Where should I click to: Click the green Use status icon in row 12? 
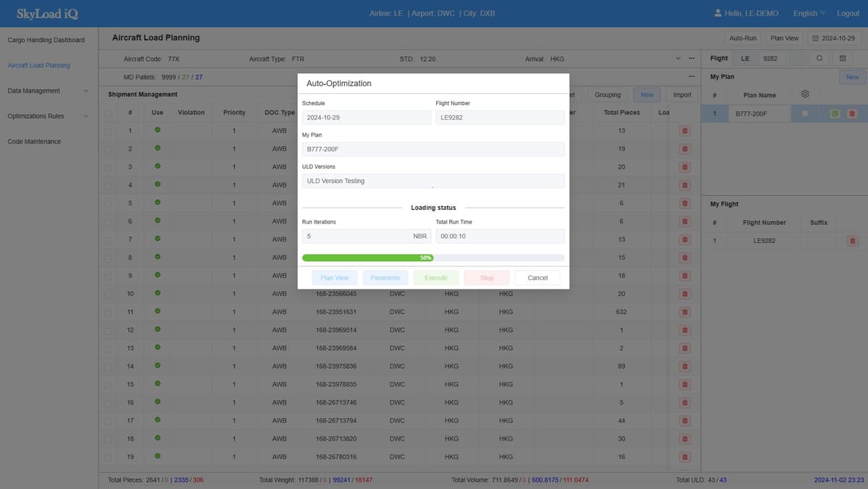click(x=157, y=330)
